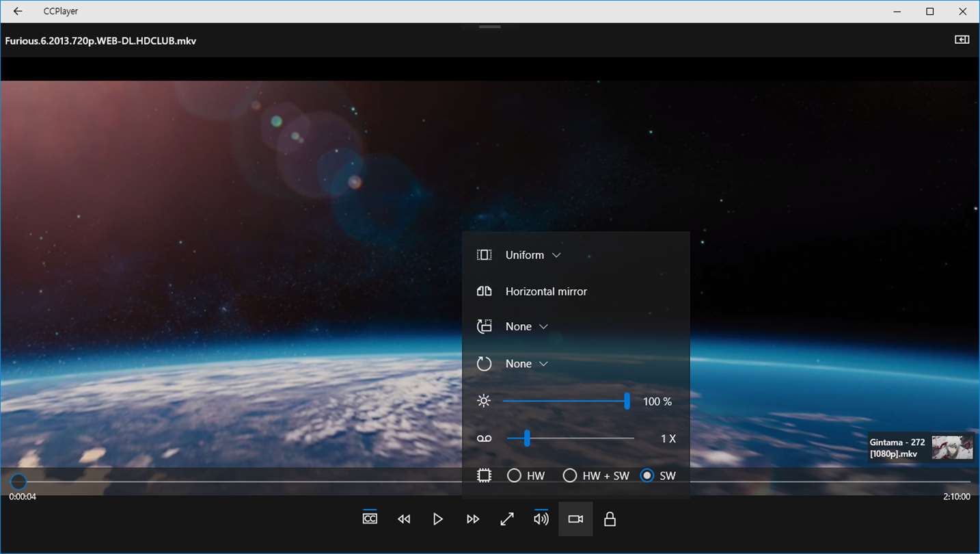Toggle full screen with the diagonal arrows icon
The width and height of the screenshot is (980, 554).
(x=507, y=520)
